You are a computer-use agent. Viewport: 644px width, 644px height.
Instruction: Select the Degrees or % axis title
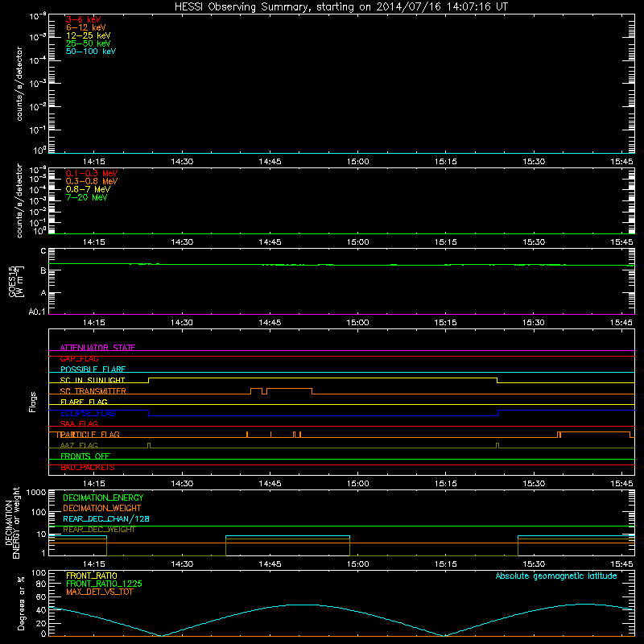point(21,603)
